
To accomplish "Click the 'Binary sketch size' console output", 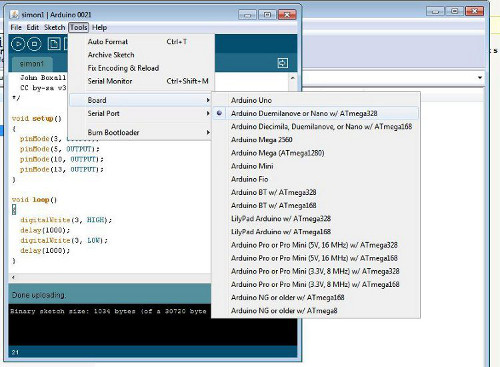I will (108, 311).
